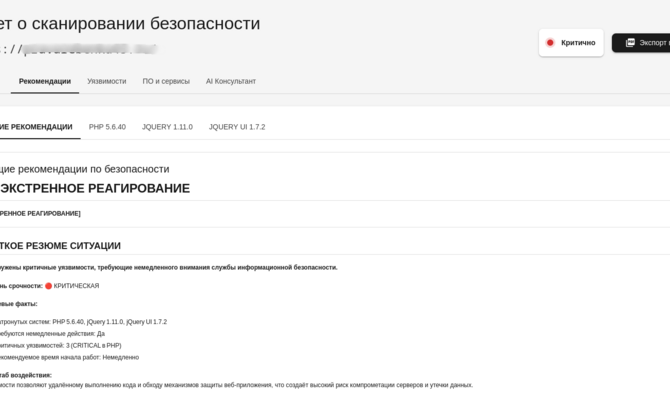
Task: Click the Критично status badge
Action: click(x=571, y=43)
